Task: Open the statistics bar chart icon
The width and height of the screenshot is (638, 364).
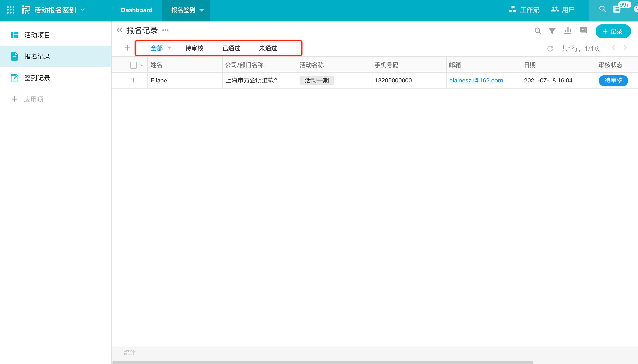Action: pyautogui.click(x=568, y=31)
